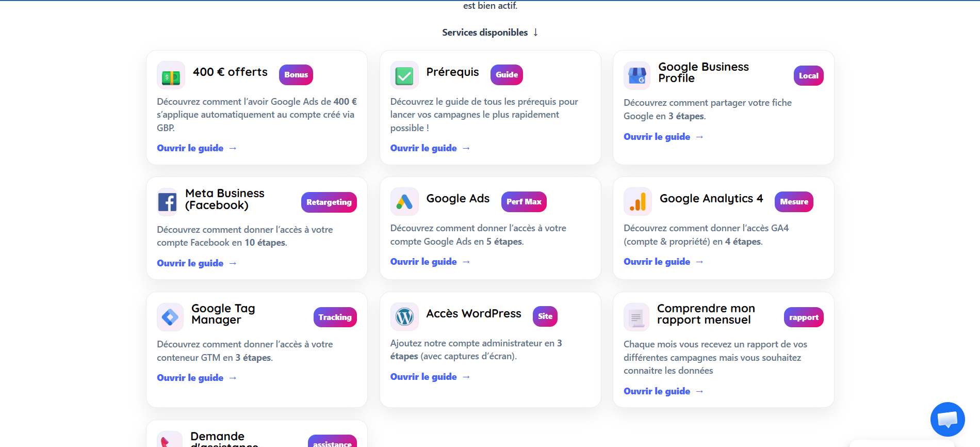980x447 pixels.
Task: Click the Facebook logo icon
Action: 167,202
